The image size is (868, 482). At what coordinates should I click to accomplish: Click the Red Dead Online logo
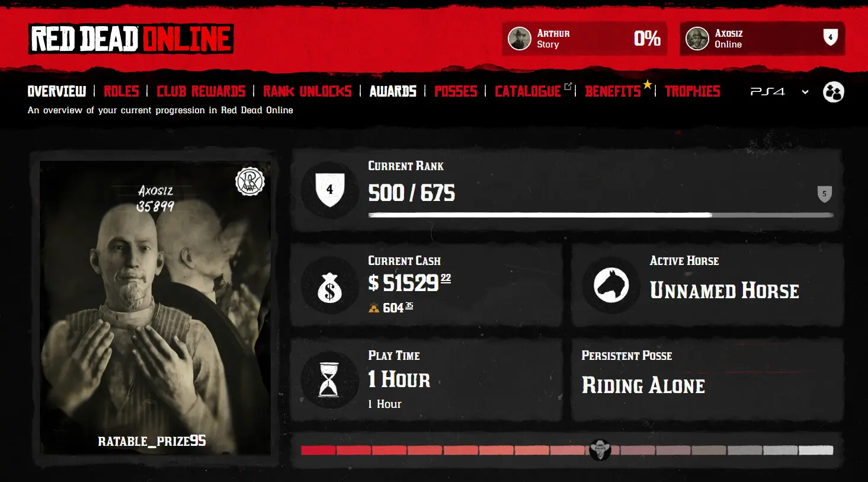click(x=131, y=39)
